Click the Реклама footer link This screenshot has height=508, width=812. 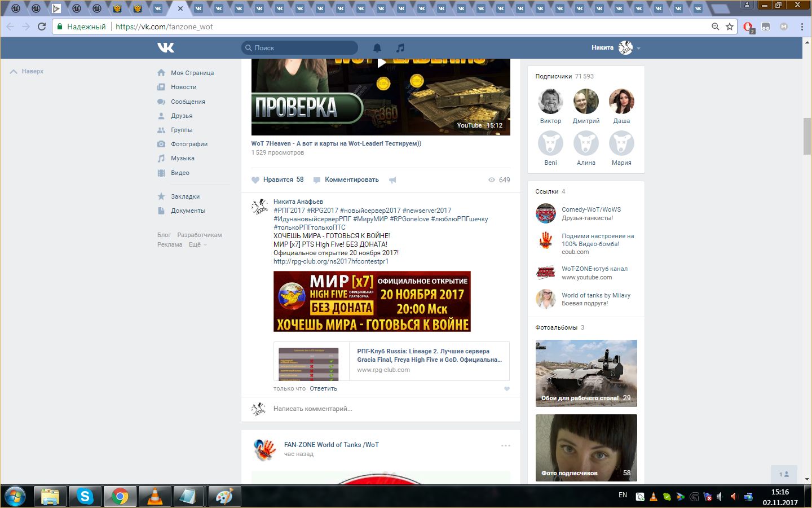click(x=170, y=244)
